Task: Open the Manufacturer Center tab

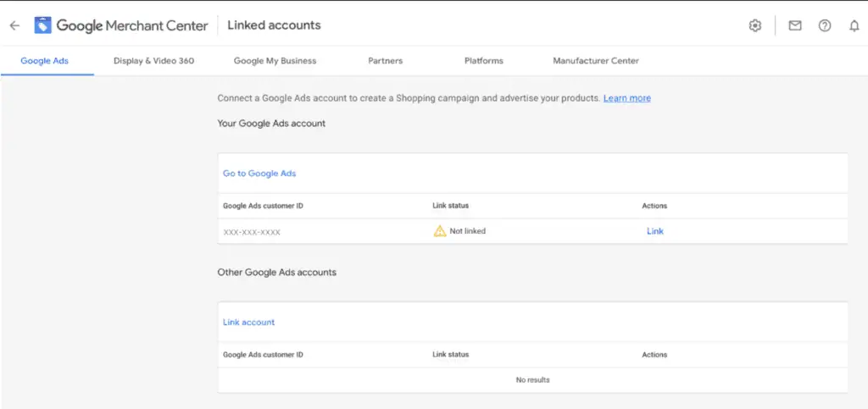Action: click(595, 61)
